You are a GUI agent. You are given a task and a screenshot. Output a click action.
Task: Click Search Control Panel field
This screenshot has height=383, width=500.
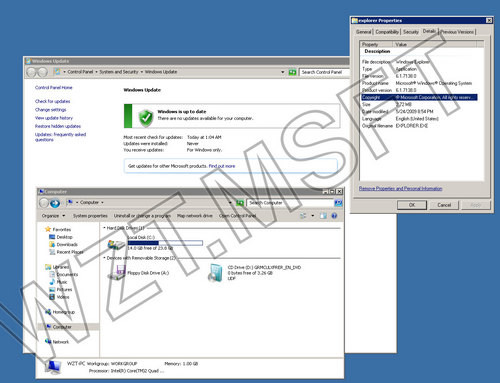click(x=324, y=72)
